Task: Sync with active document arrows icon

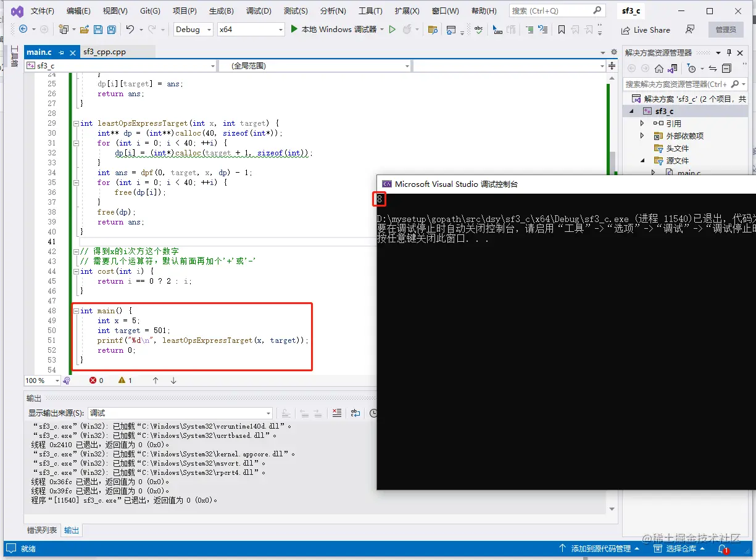Action: pos(713,68)
